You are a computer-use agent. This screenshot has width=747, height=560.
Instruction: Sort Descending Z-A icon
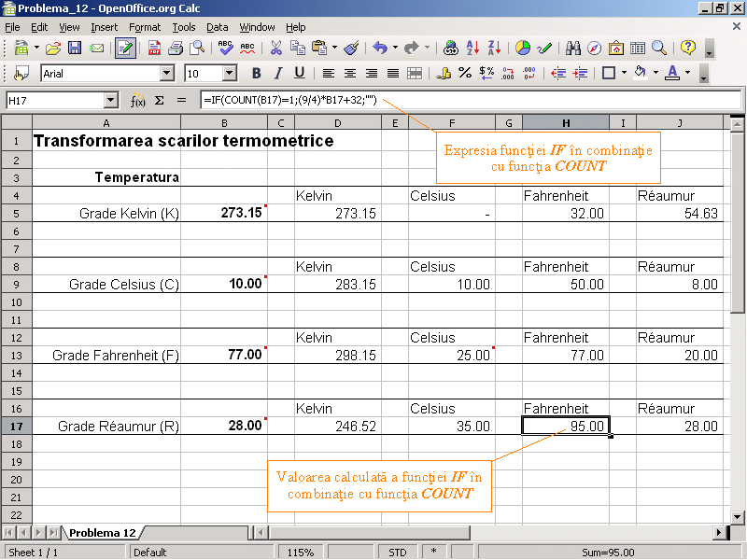[x=494, y=49]
